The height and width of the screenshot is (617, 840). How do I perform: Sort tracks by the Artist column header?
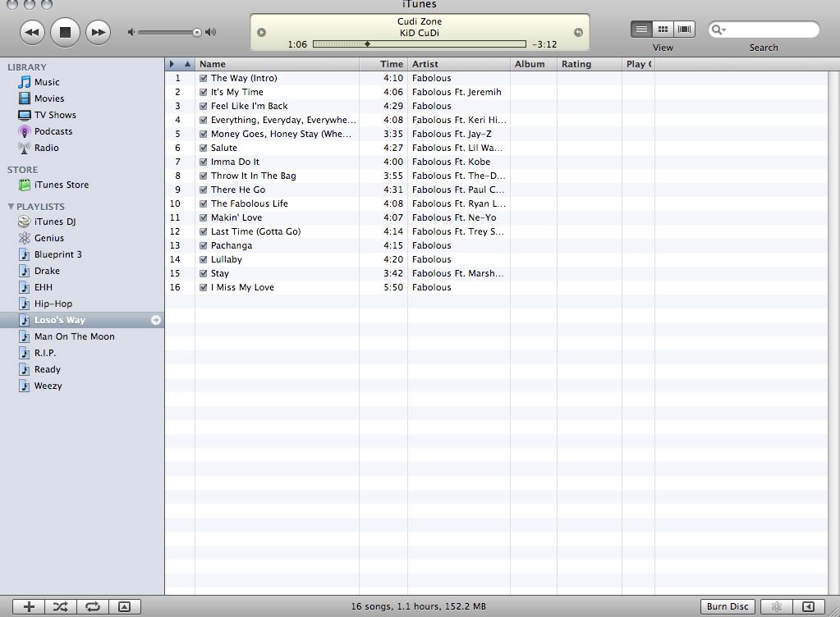458,64
